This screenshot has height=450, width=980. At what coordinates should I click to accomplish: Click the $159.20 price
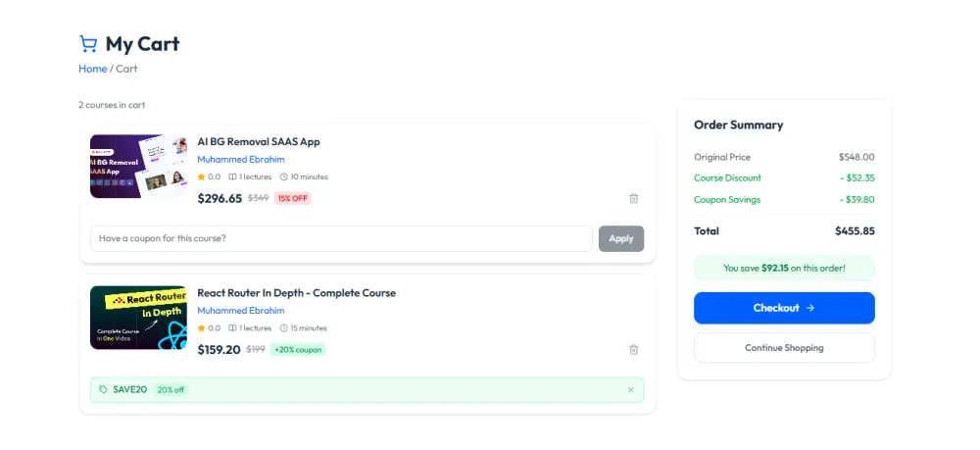coord(219,350)
